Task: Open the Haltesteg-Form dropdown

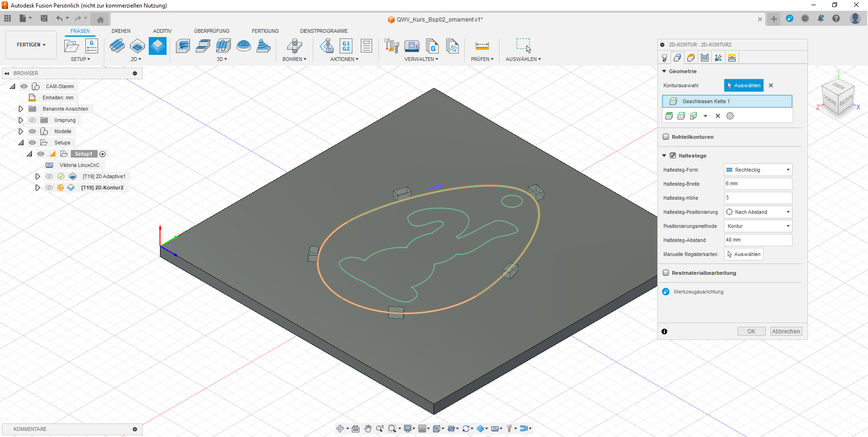Action: pyautogui.click(x=758, y=170)
